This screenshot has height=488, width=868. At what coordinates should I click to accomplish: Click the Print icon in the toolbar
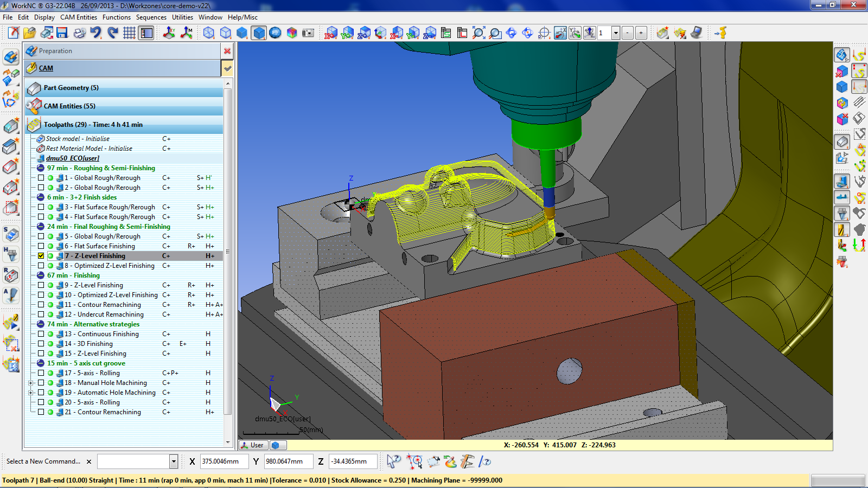coord(79,33)
